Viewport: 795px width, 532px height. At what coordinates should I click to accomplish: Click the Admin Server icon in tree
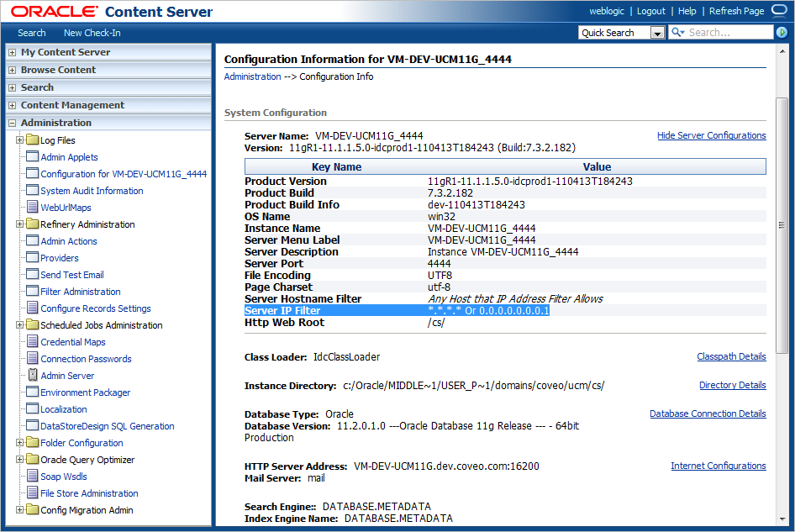[33, 376]
